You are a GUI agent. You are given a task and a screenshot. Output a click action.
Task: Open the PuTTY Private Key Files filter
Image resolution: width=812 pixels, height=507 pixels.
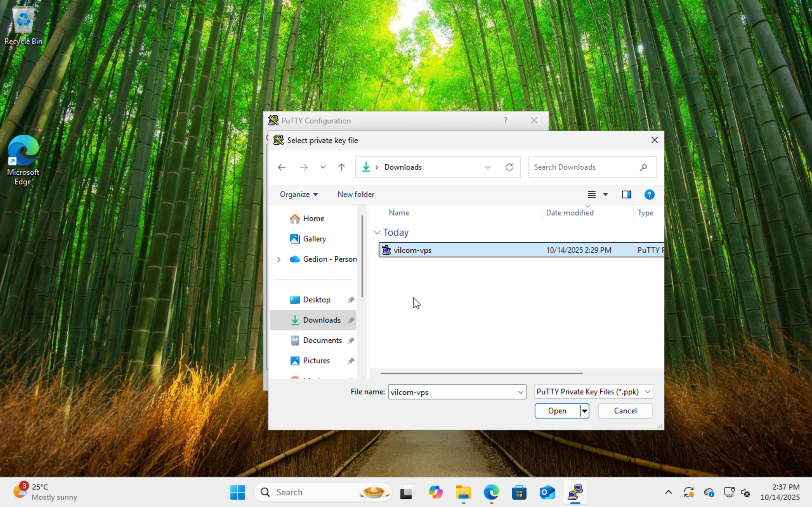pos(593,392)
